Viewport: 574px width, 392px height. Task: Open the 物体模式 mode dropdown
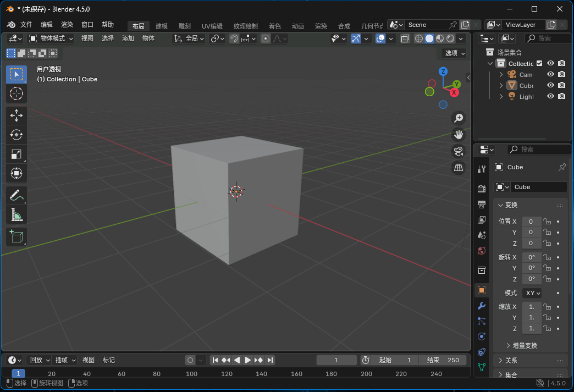coord(51,38)
